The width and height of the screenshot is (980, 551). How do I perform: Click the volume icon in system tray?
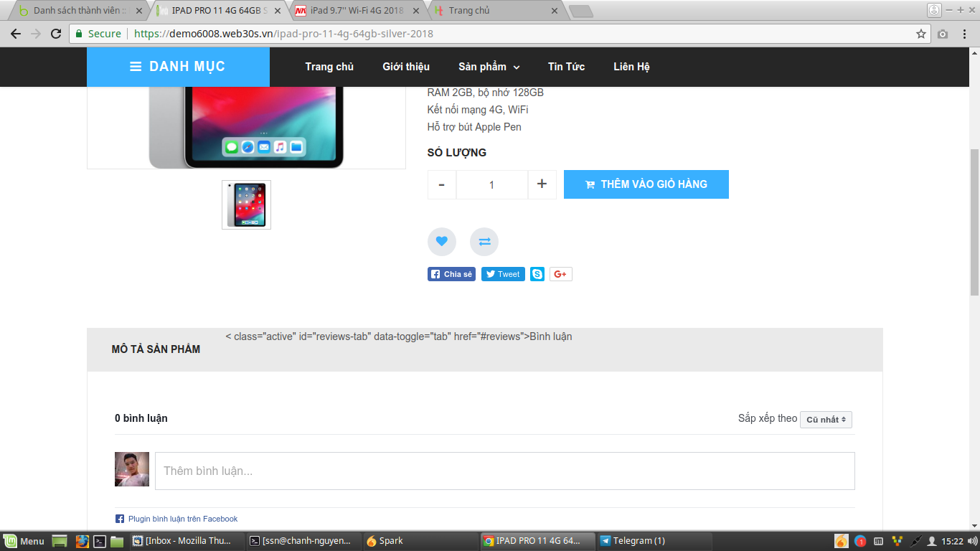tap(973, 541)
